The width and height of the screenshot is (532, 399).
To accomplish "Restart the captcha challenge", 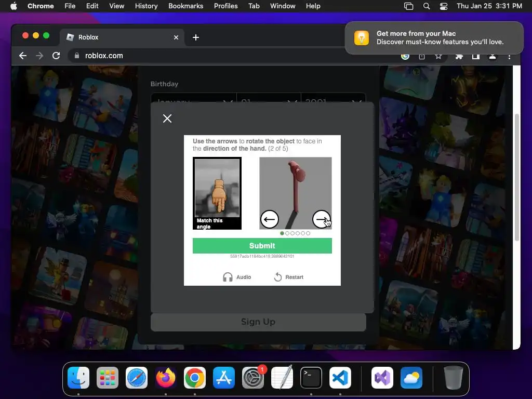I will point(288,277).
